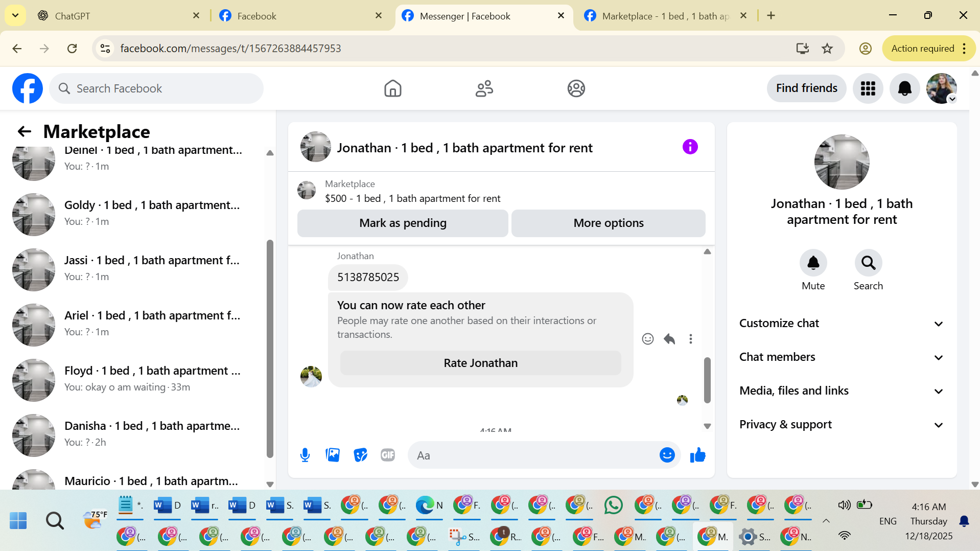The width and height of the screenshot is (980, 551).
Task: Open WhatsApp from the taskbar
Action: pos(613,506)
